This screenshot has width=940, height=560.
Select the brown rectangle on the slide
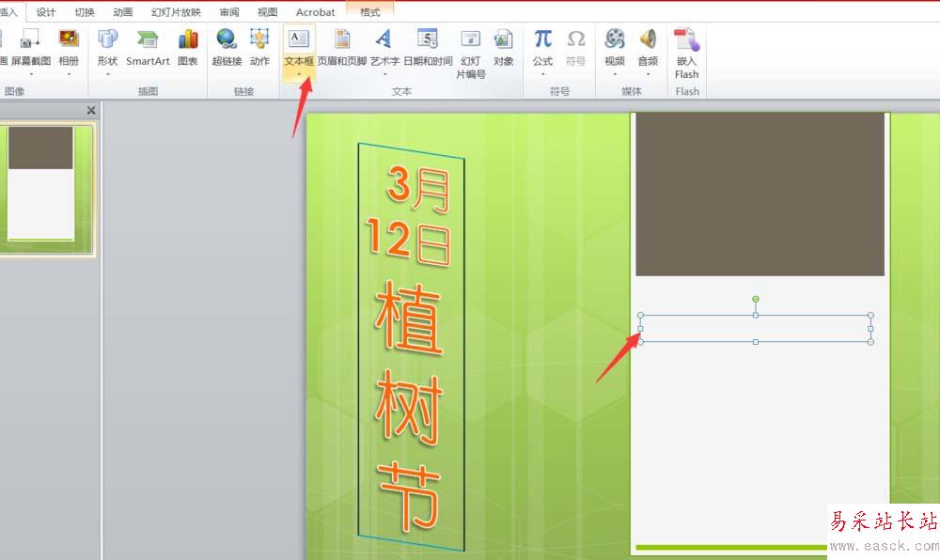point(760,194)
